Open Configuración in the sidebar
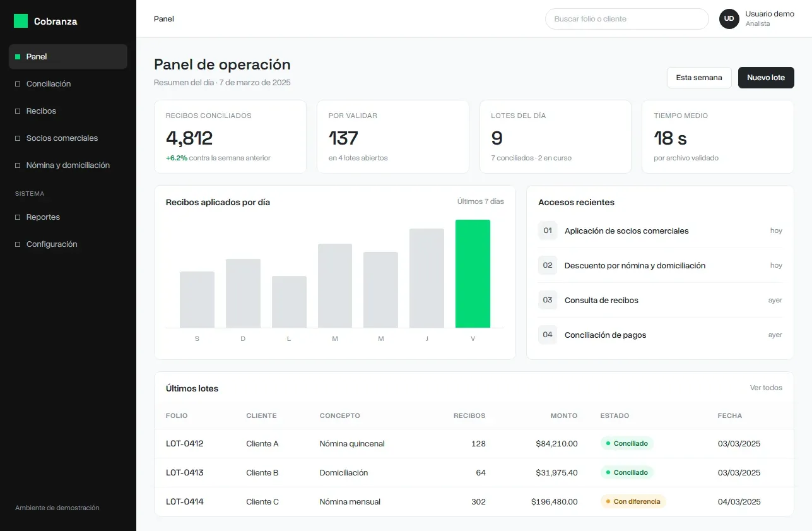812x531 pixels. (x=68, y=244)
